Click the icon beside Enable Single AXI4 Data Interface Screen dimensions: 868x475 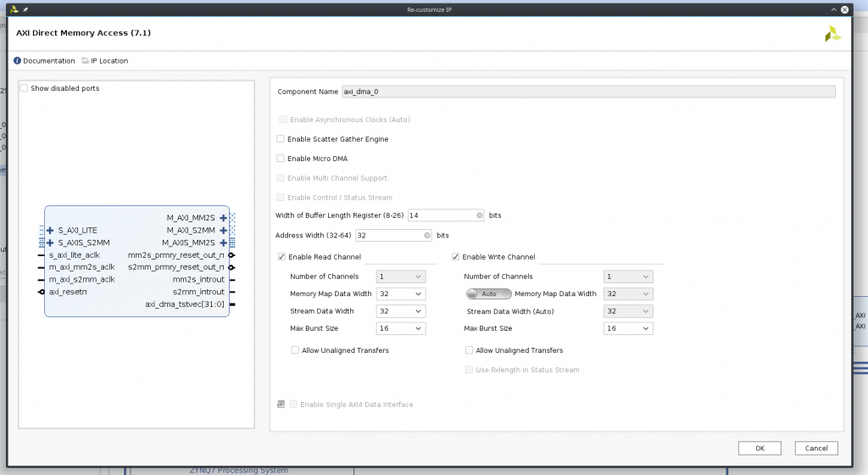(x=281, y=405)
